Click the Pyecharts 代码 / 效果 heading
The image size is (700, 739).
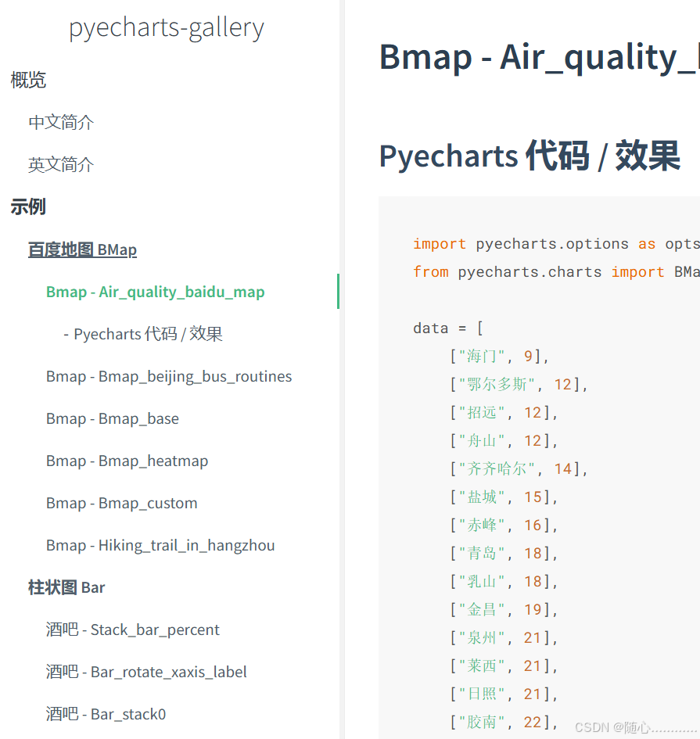click(x=529, y=156)
